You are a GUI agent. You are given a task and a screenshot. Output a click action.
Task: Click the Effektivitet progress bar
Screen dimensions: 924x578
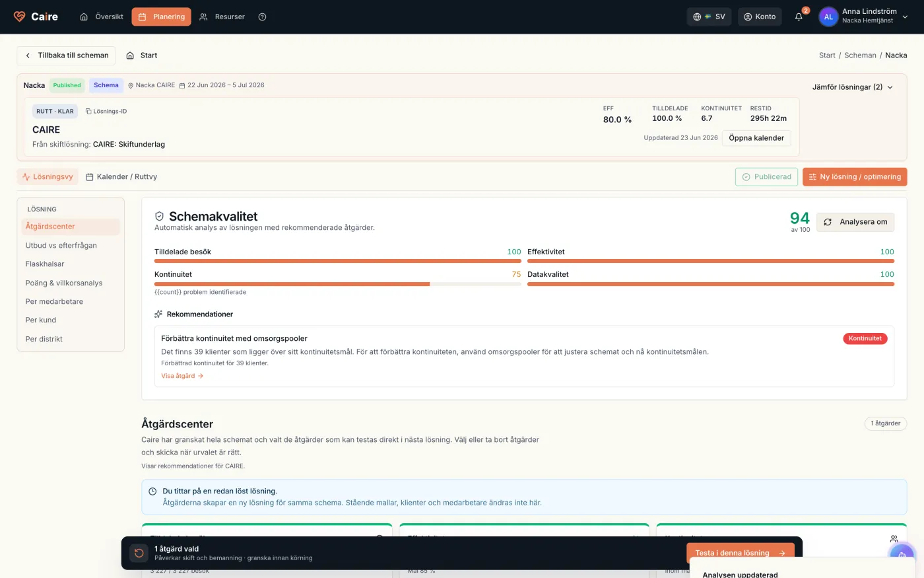point(711,261)
